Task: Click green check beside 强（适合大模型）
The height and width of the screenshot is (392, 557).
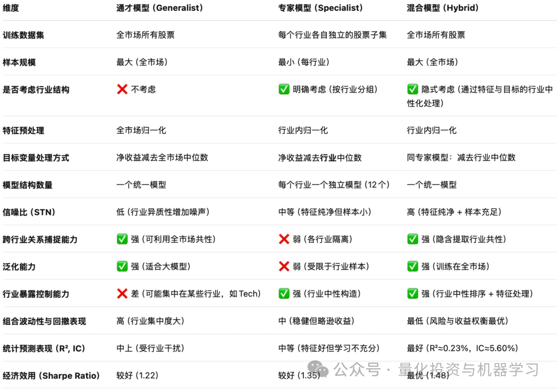Action: tap(122, 266)
